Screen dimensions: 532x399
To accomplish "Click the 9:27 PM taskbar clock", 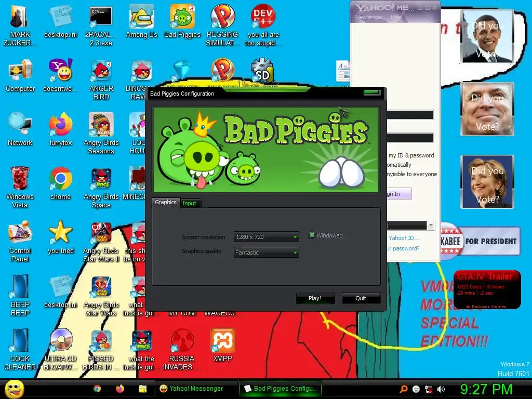I will tap(486, 389).
